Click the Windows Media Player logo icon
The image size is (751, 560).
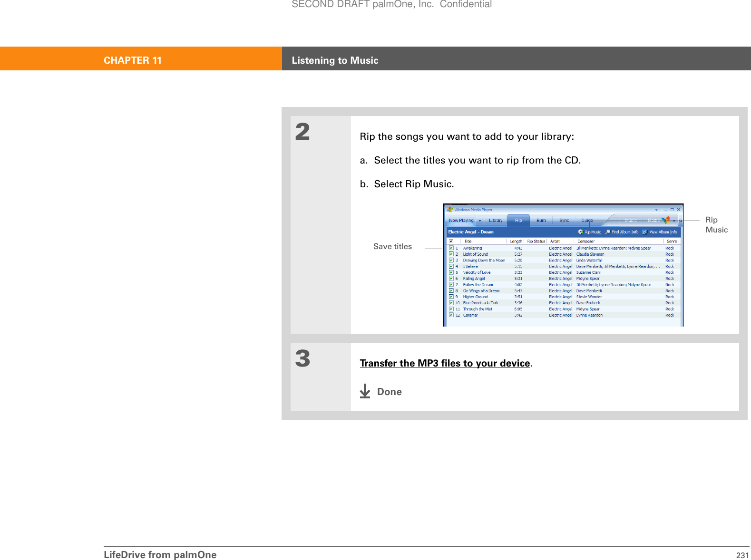pos(450,209)
